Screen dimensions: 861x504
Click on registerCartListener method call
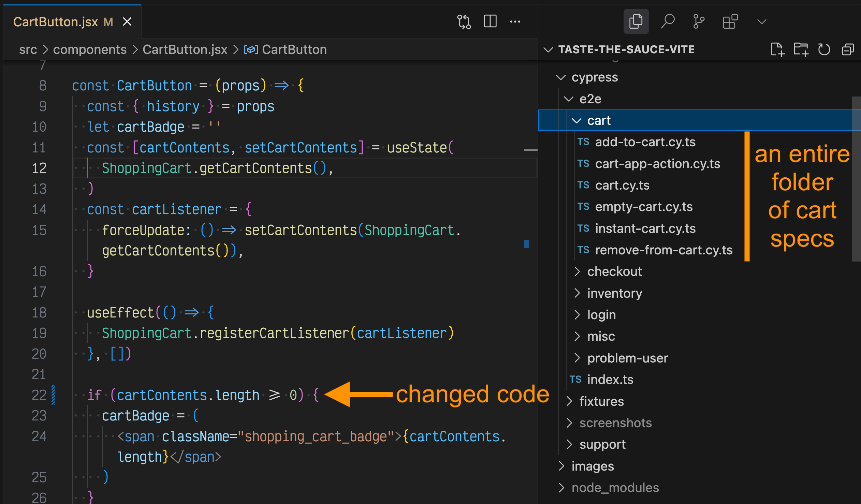(x=274, y=333)
